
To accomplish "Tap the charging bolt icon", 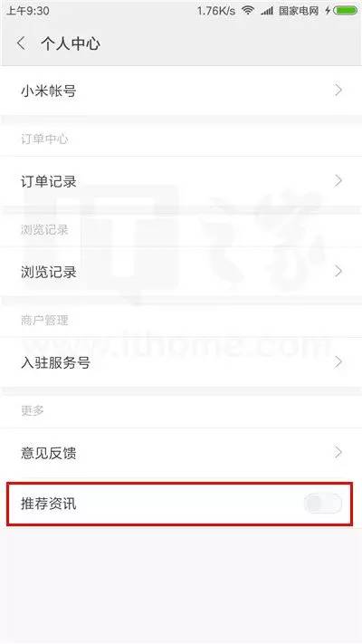I will coord(329,10).
